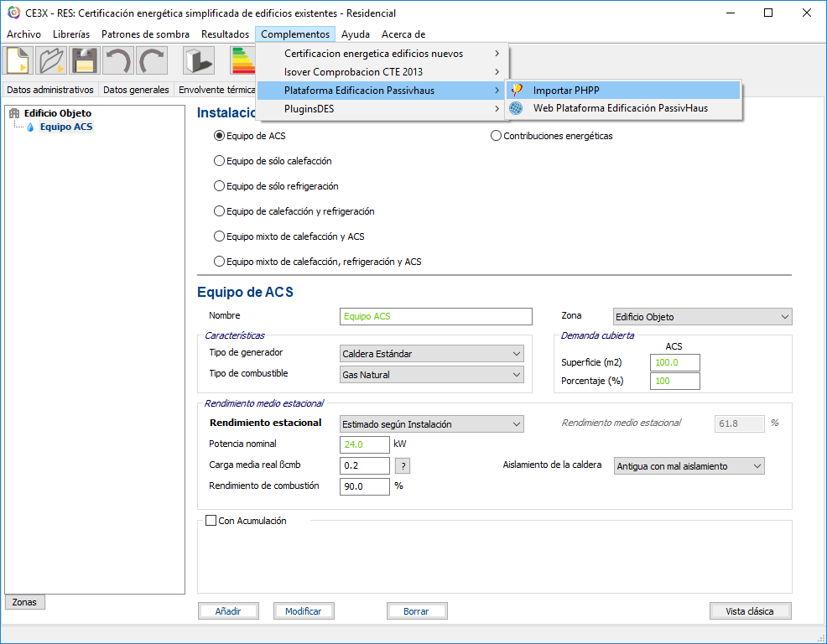Image resolution: width=827 pixels, height=644 pixels.
Task: Click the help question mark button beside Carga media
Action: pyautogui.click(x=403, y=466)
